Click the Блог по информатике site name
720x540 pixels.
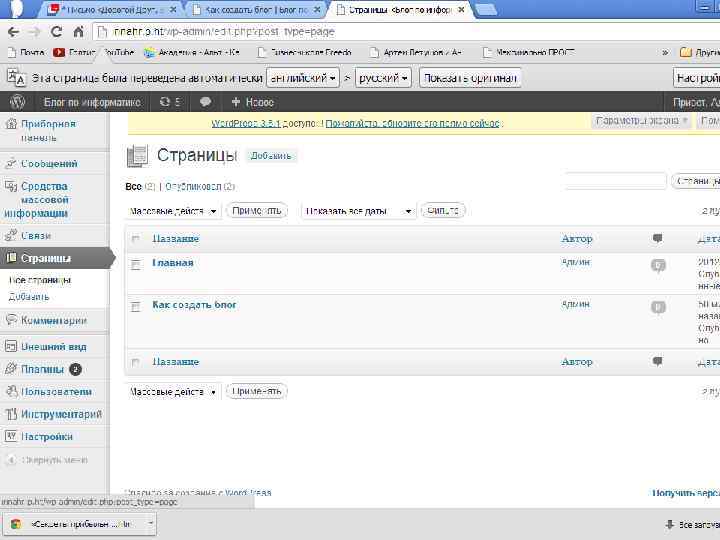(x=92, y=102)
